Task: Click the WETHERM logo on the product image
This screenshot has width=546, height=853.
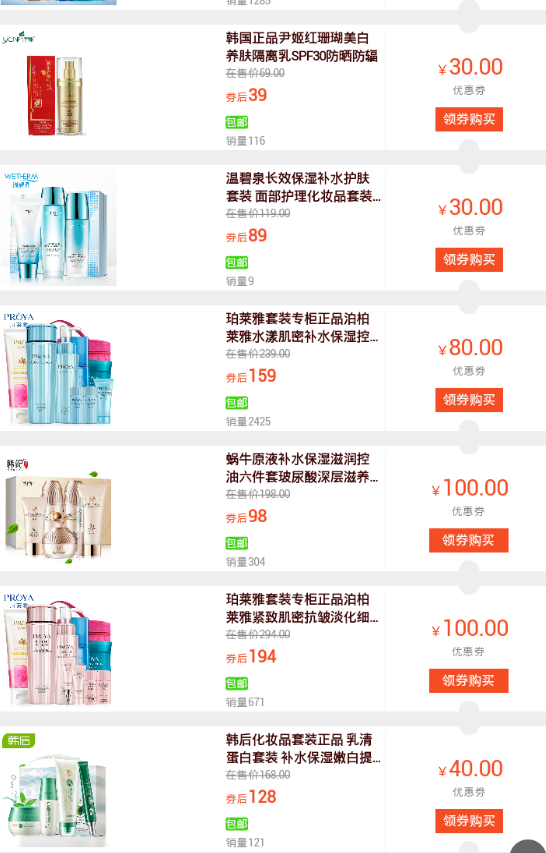Action: point(21,177)
